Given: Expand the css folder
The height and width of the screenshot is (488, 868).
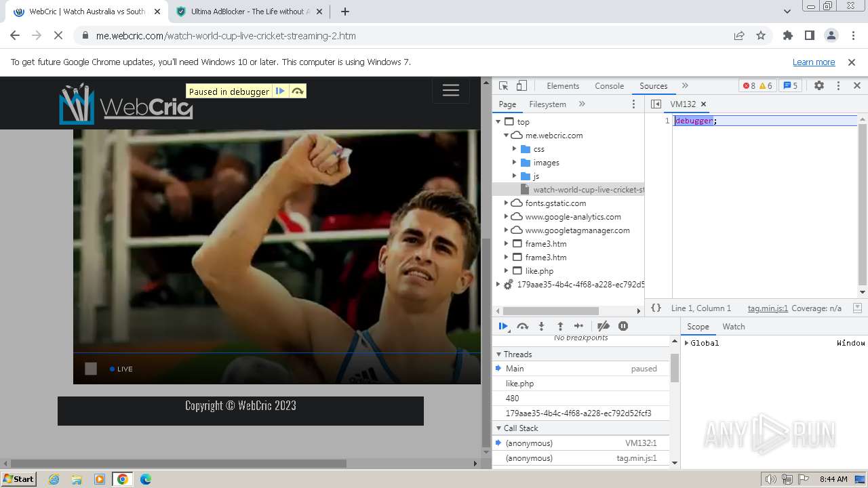Looking at the screenshot, I should (x=515, y=149).
